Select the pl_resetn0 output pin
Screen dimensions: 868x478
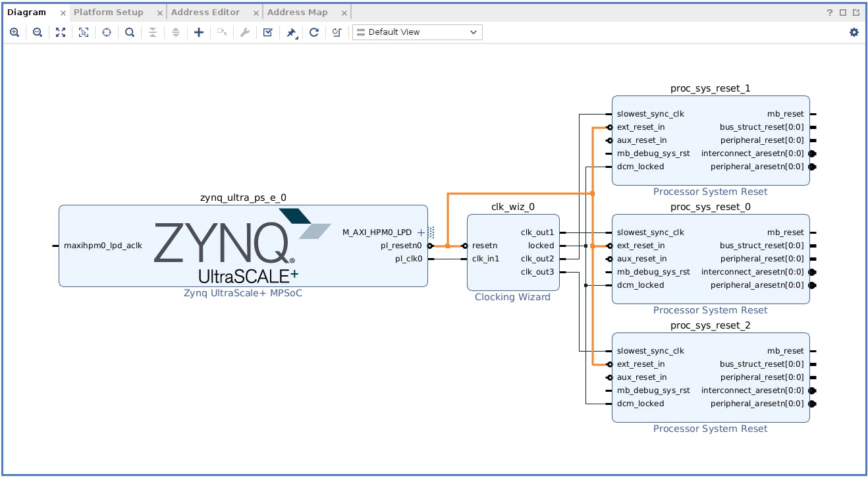[400, 246]
